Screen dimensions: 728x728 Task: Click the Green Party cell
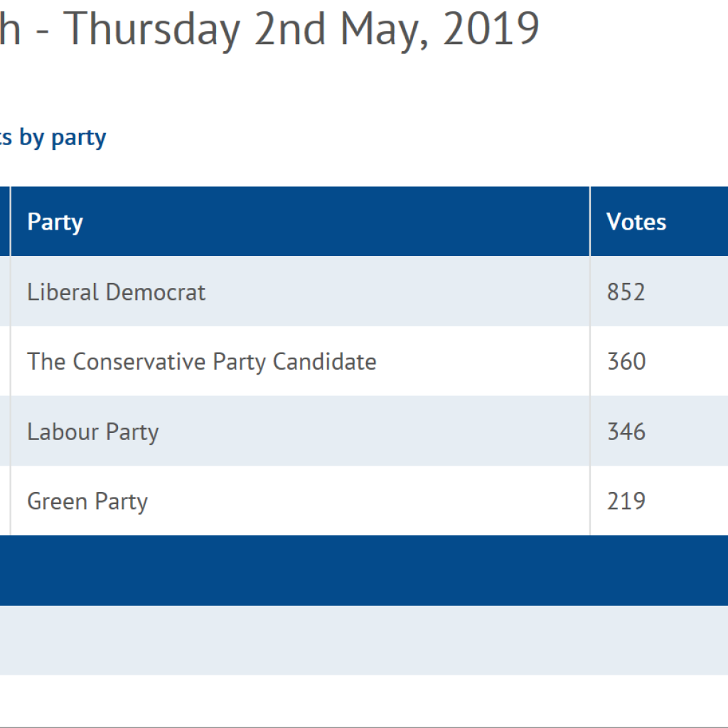(300, 501)
